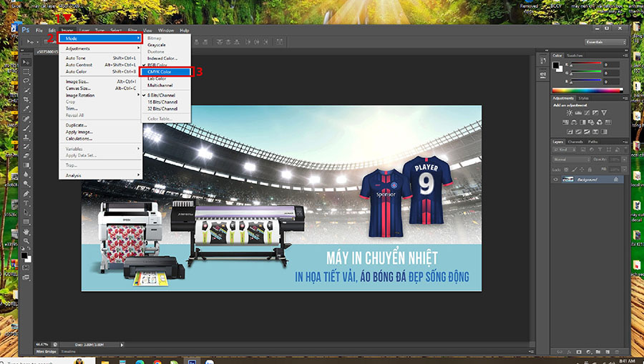Hide the Background layer with eye icon
This screenshot has height=364, width=644.
tap(556, 179)
